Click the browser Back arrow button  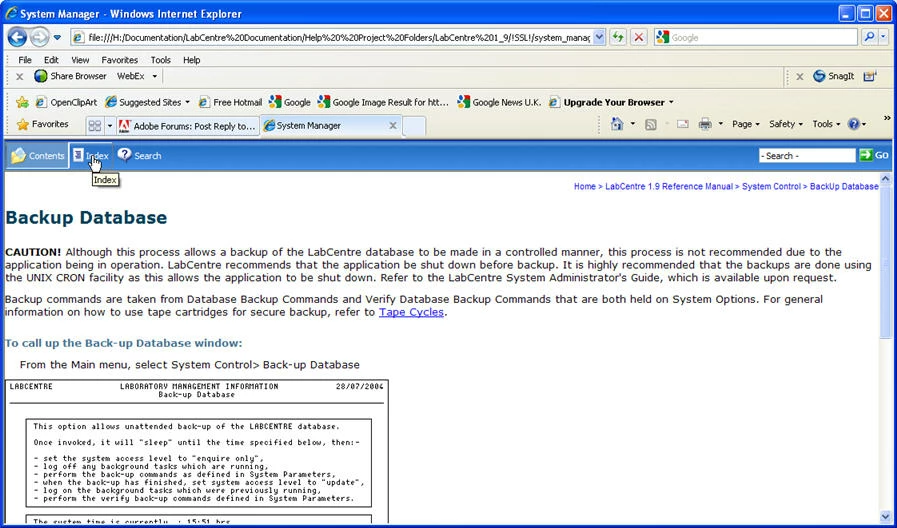coord(17,38)
